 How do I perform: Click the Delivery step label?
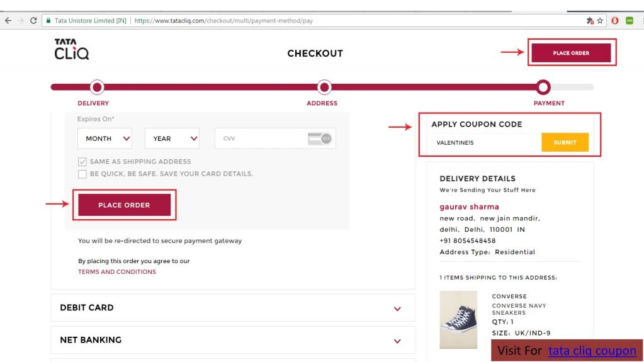[93, 103]
